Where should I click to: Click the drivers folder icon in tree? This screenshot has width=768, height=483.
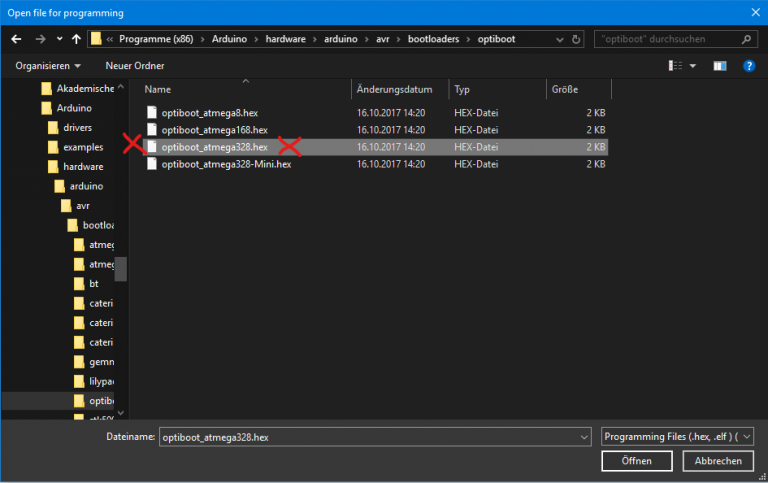point(54,128)
